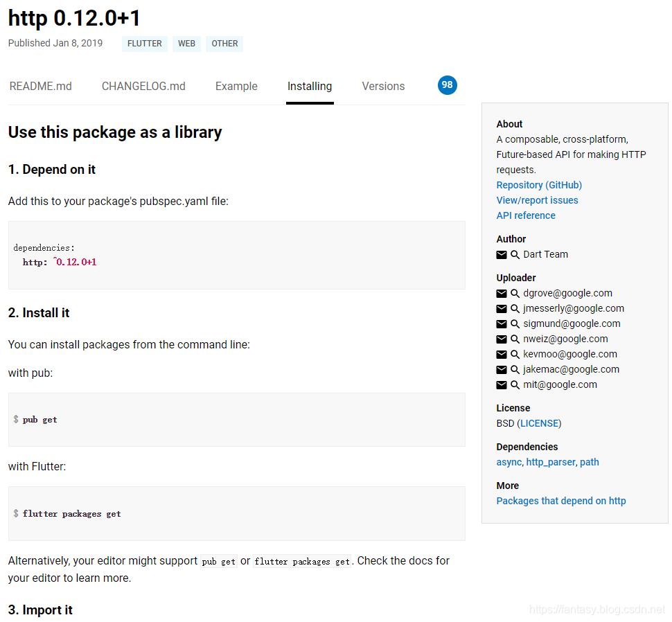Click the search icon for jakemac@google.com

[515, 370]
